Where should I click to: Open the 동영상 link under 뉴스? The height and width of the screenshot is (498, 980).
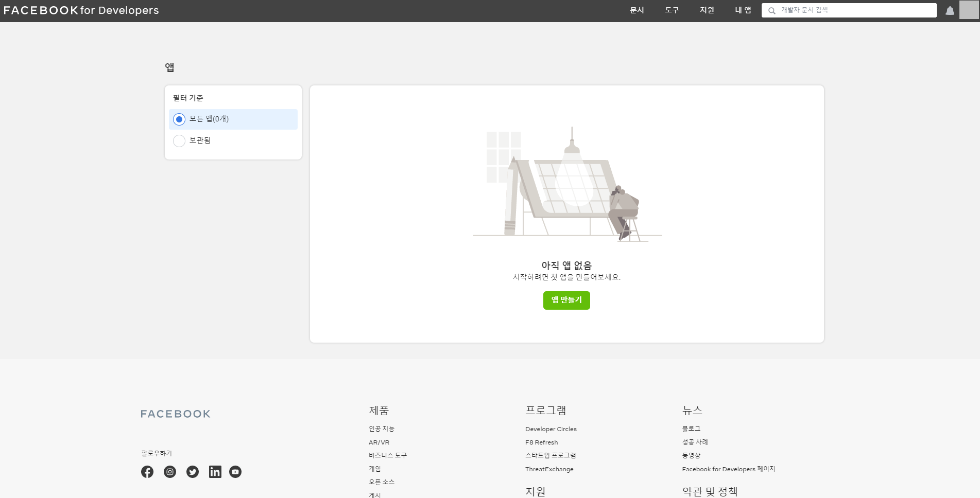coord(691,455)
